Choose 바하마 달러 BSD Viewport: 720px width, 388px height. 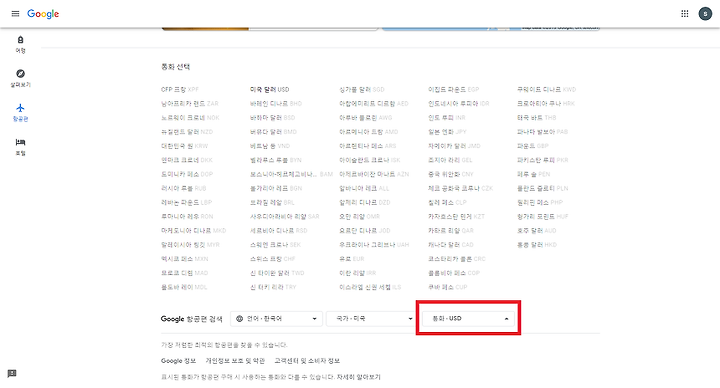coord(272,118)
